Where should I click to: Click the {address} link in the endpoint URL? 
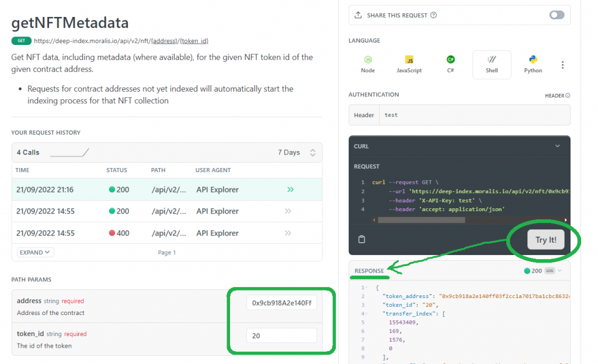click(x=165, y=41)
